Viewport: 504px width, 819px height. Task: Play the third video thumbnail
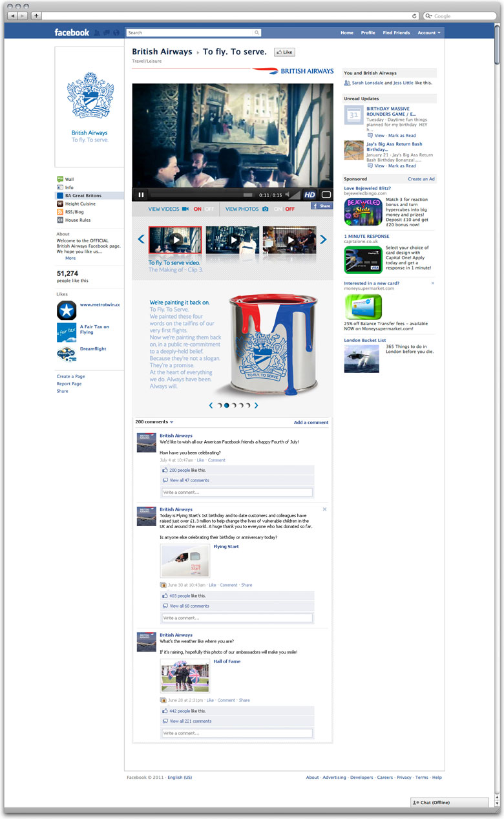[289, 239]
